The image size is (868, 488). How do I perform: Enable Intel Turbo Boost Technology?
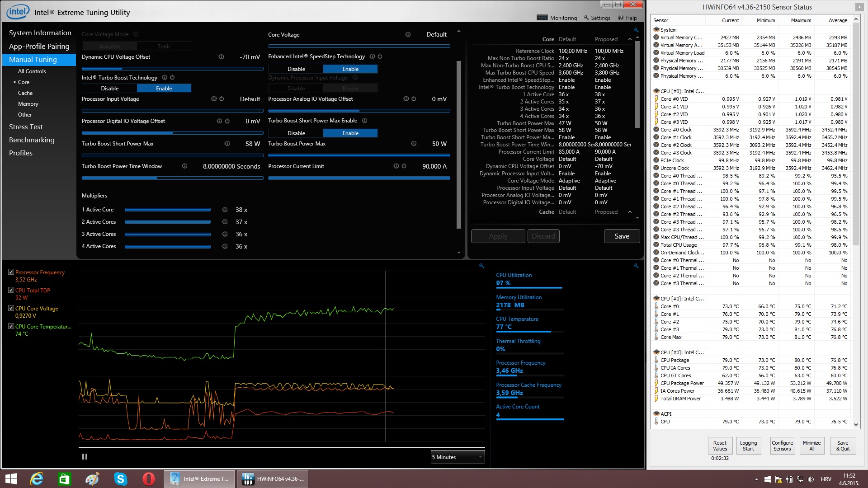click(x=164, y=89)
